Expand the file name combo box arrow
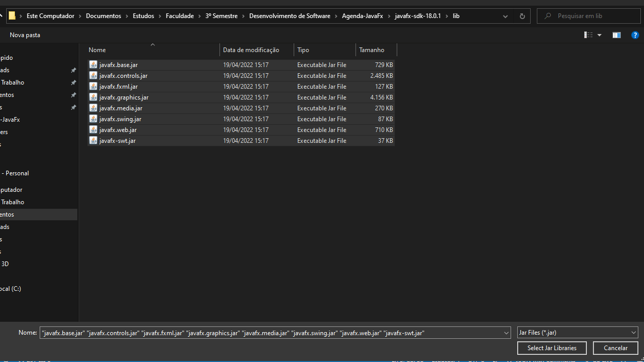This screenshot has height=362, width=644. click(506, 333)
